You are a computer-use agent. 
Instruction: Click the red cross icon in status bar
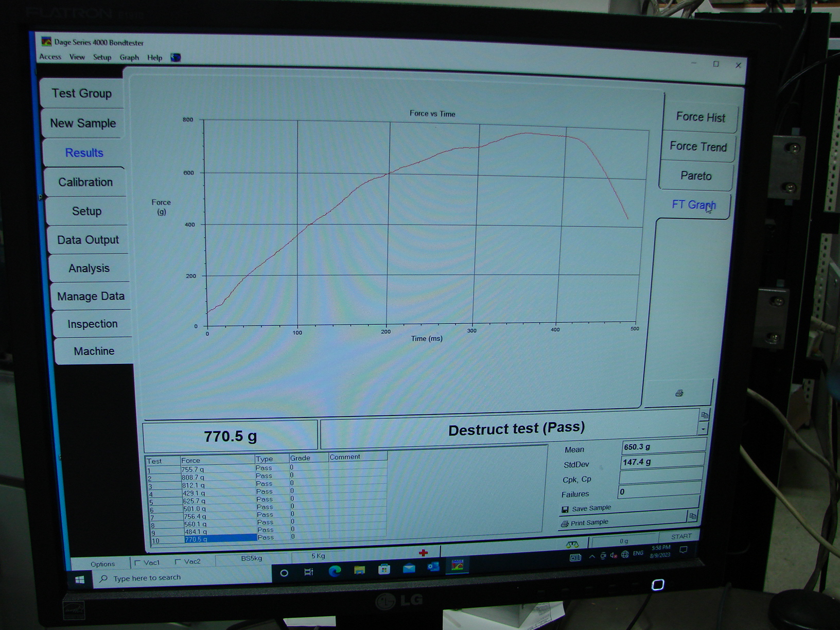(x=423, y=553)
